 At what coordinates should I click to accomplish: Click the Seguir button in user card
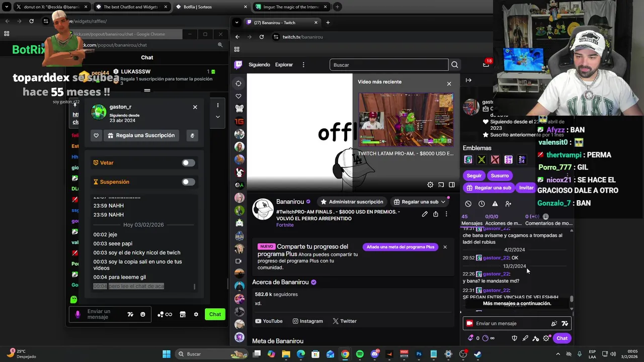click(x=474, y=175)
